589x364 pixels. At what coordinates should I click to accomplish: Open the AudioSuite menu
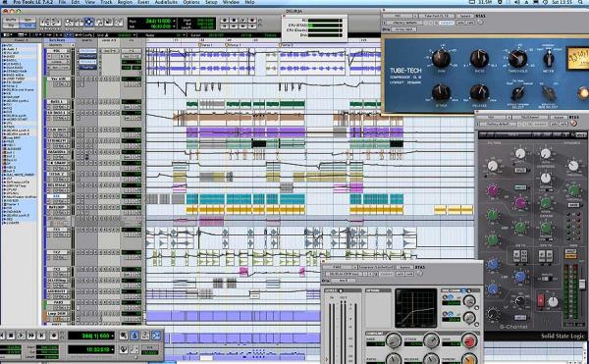tap(166, 2)
